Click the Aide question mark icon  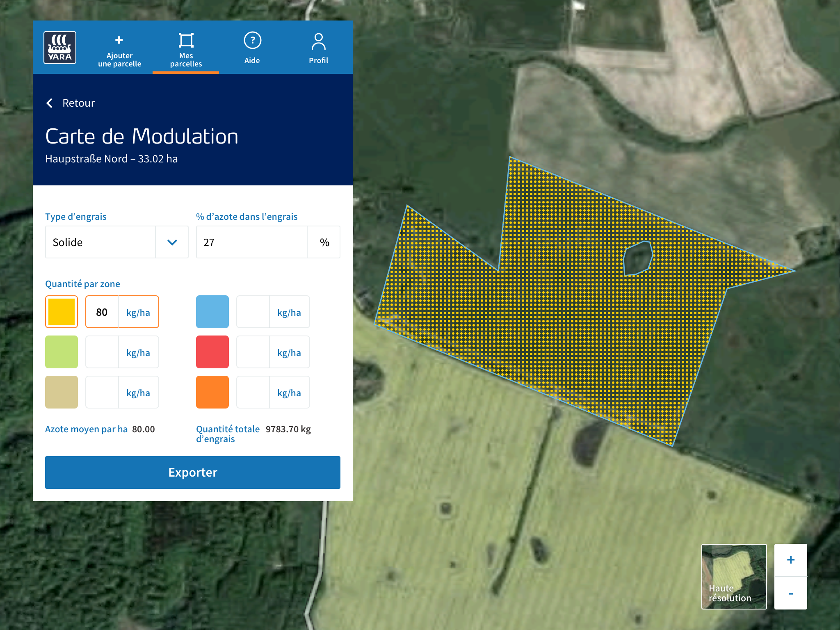[253, 40]
